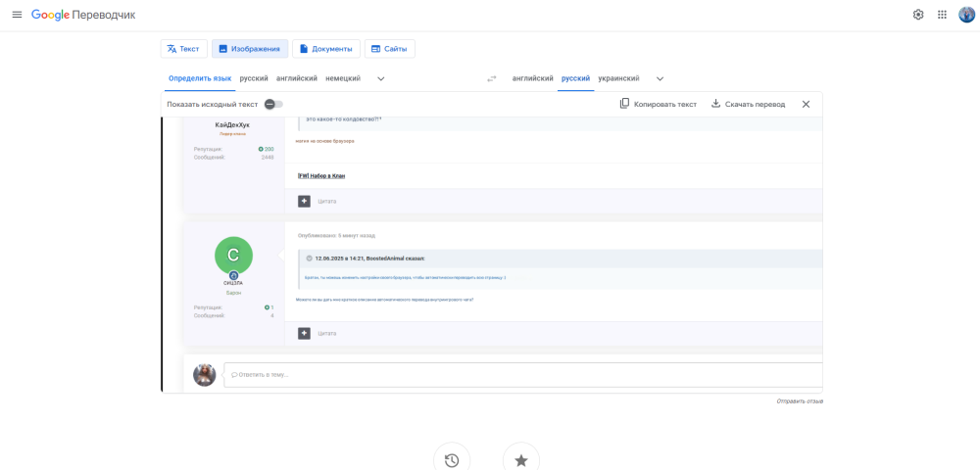Open translation history clock icon

(452, 460)
